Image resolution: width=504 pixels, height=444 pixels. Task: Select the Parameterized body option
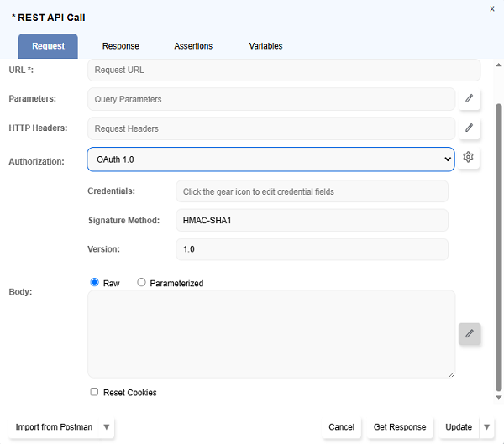(x=141, y=283)
